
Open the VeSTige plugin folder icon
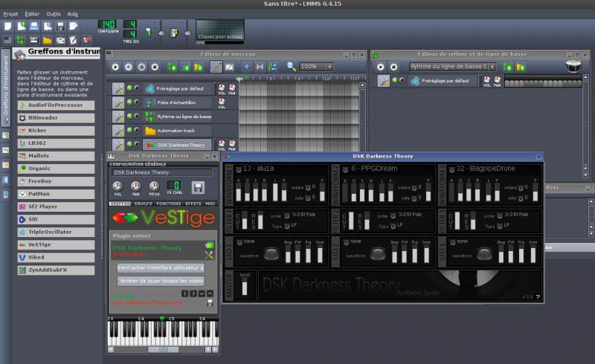[x=209, y=246]
